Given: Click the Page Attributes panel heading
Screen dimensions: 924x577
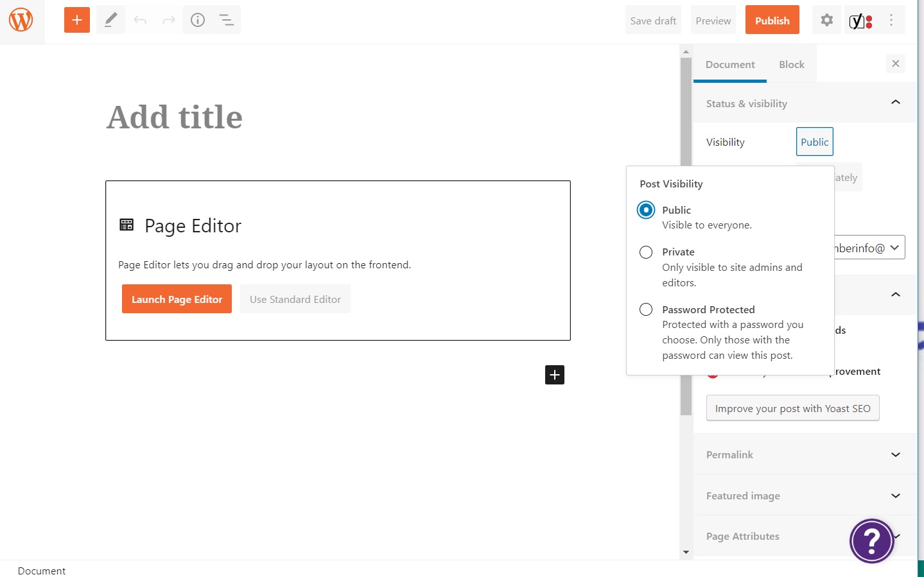Looking at the screenshot, I should 743,536.
